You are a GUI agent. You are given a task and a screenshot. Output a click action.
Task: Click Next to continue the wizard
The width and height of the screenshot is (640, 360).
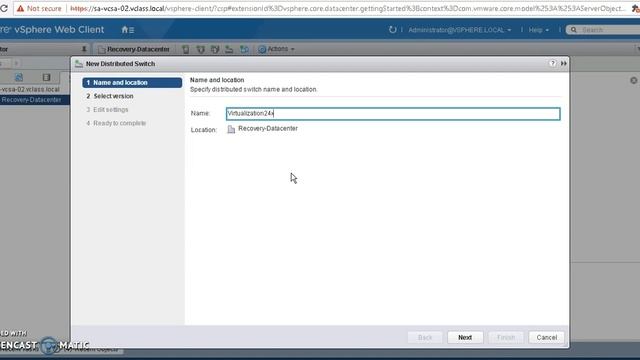pos(465,338)
